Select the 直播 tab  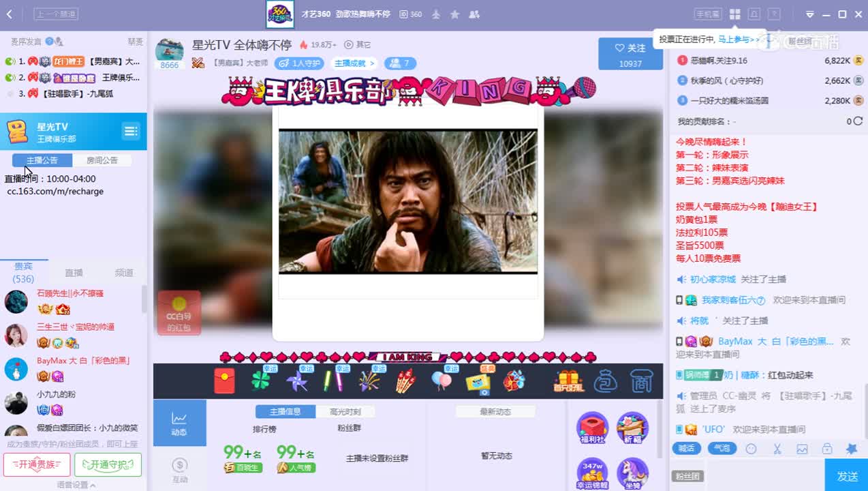(74, 273)
